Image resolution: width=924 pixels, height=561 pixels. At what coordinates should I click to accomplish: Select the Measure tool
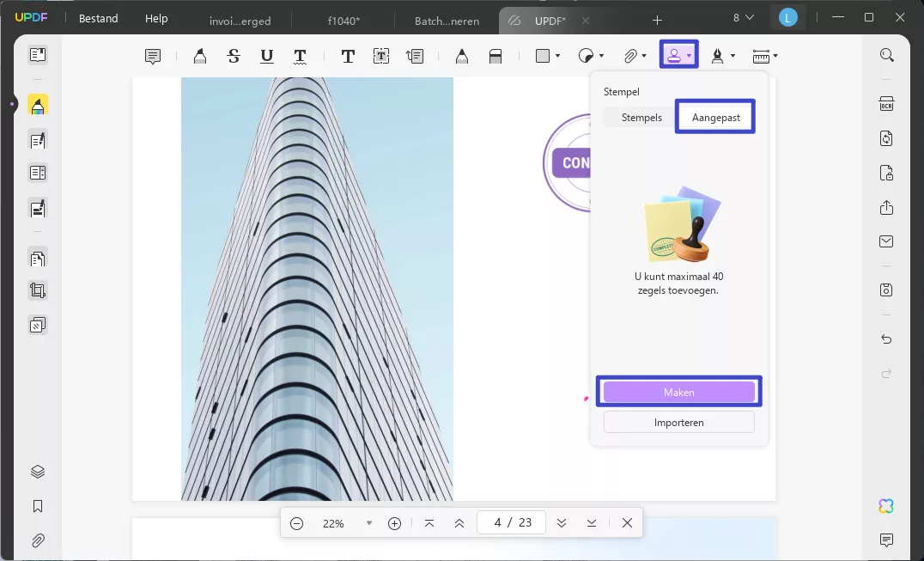click(x=760, y=56)
